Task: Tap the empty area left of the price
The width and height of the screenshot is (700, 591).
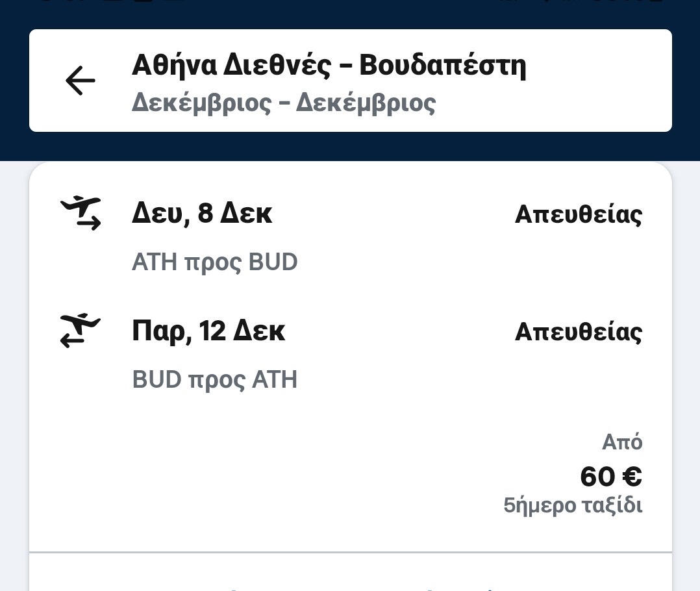Action: (x=260, y=474)
